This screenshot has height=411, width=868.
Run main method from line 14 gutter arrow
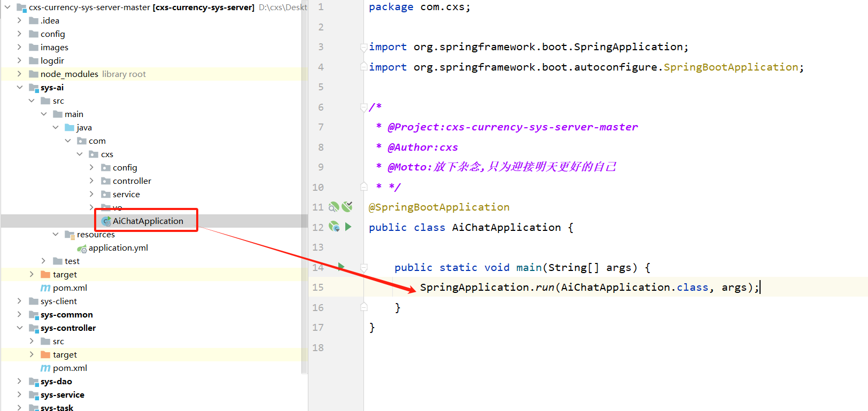tap(341, 267)
